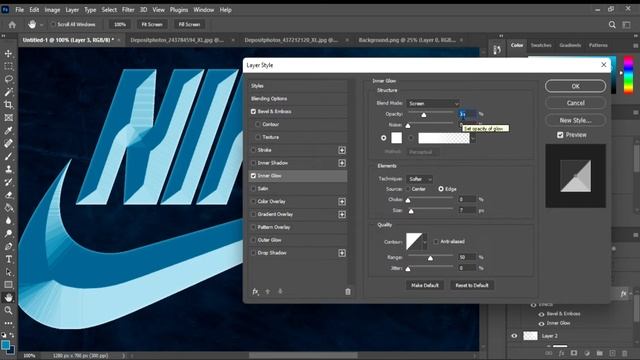Select the Horizontal Type tool
Screen dimensions: 640x360
(x=8, y=259)
